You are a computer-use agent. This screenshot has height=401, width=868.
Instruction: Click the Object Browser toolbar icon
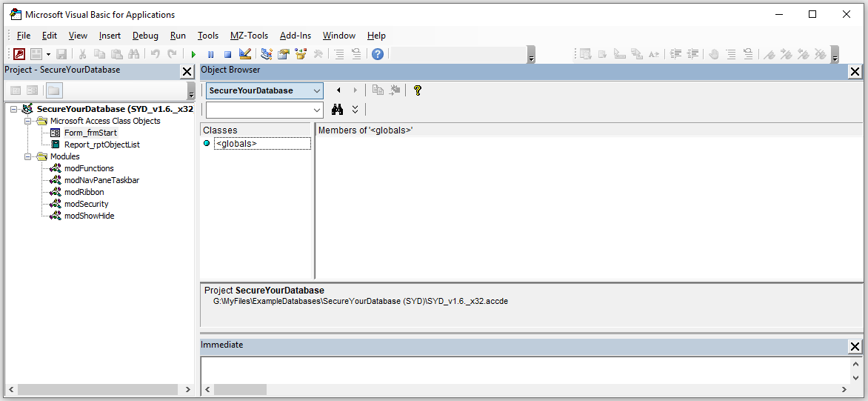(301, 53)
